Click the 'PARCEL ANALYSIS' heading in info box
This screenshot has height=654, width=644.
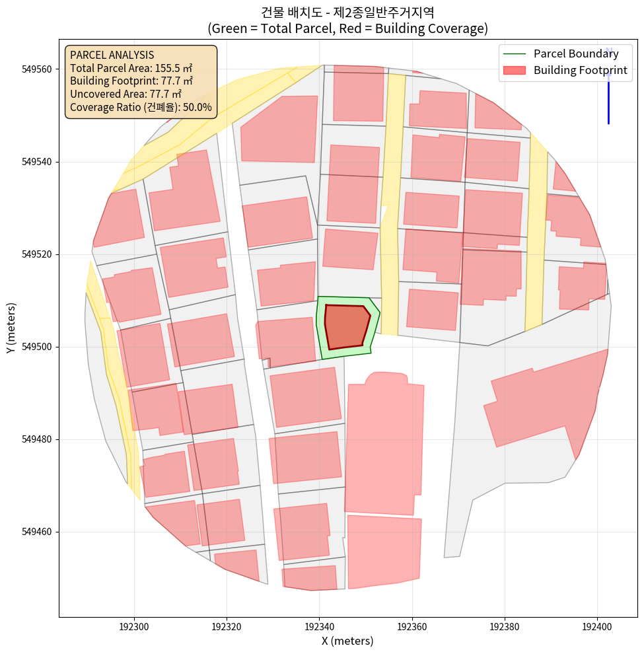point(112,55)
